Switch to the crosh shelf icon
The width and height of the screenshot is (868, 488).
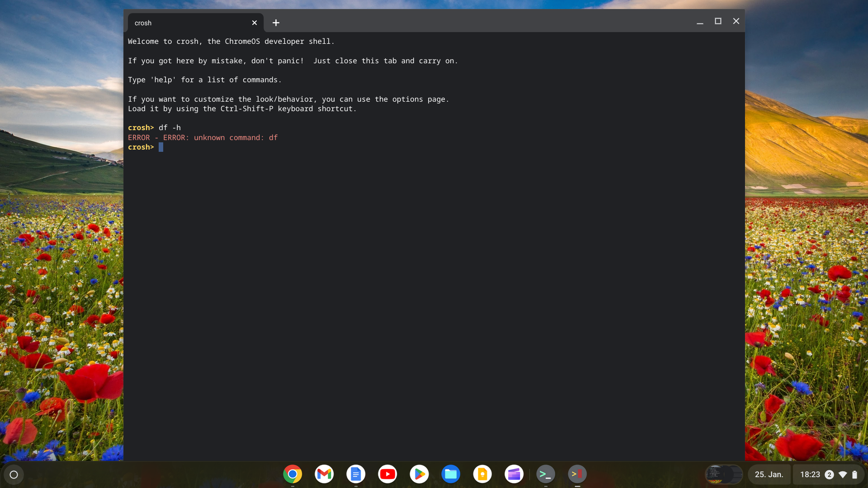[x=577, y=474]
